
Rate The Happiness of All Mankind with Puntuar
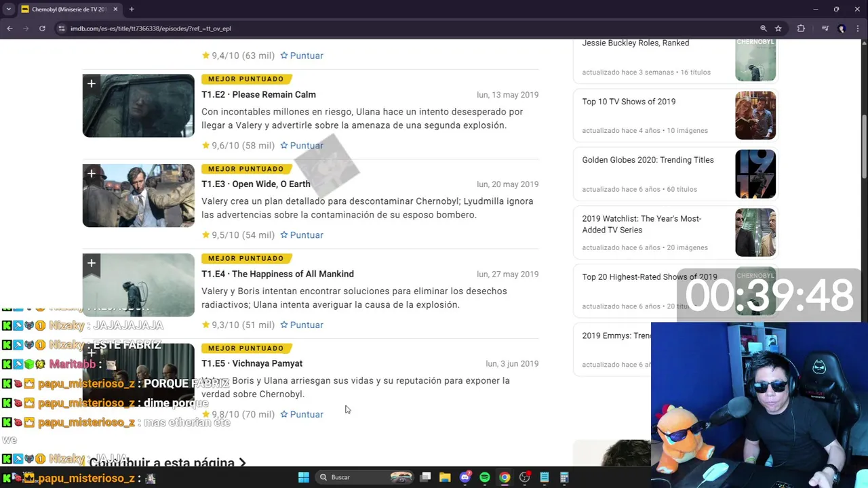[x=302, y=325]
